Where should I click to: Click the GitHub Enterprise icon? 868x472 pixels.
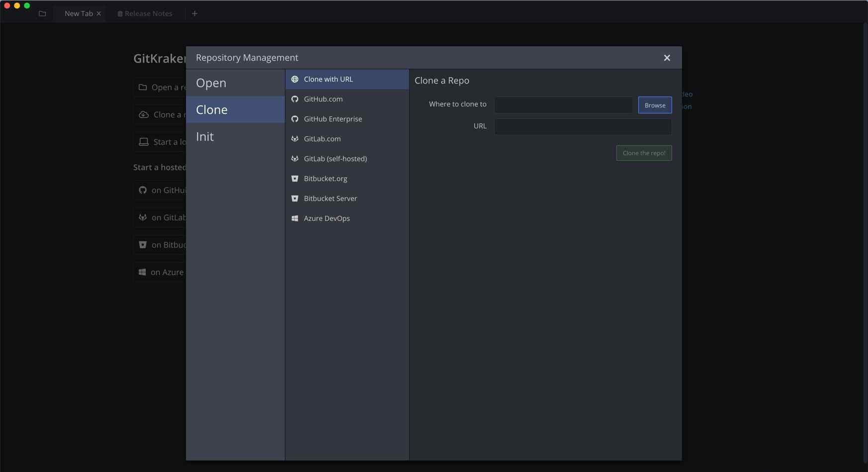coord(295,119)
